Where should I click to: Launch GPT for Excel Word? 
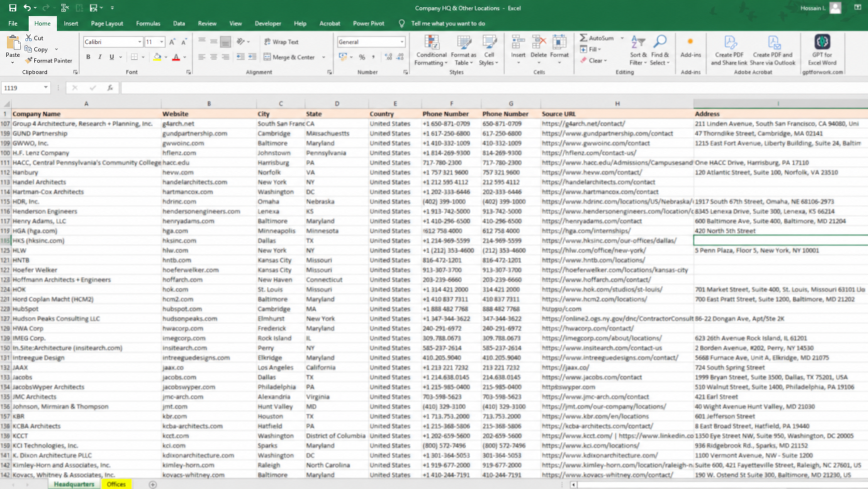pyautogui.click(x=822, y=50)
